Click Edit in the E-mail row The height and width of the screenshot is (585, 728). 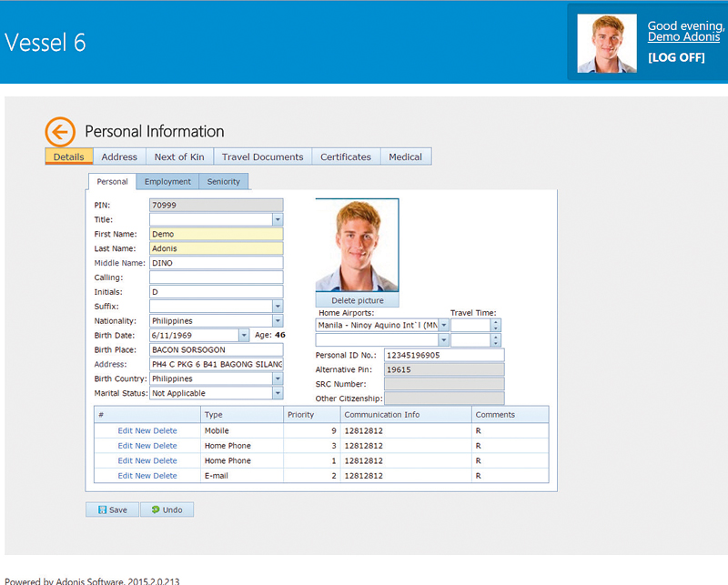[125, 476]
